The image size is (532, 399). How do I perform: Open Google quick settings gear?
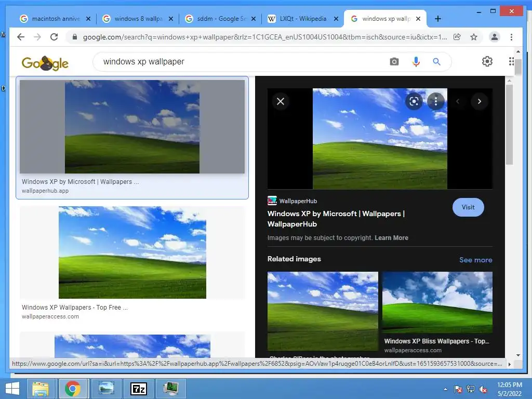click(487, 61)
